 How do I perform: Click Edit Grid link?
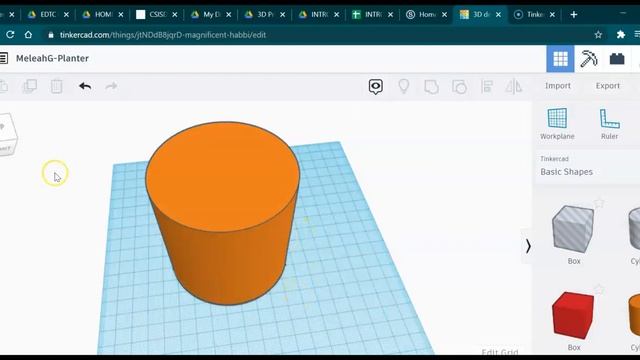pyautogui.click(x=500, y=351)
